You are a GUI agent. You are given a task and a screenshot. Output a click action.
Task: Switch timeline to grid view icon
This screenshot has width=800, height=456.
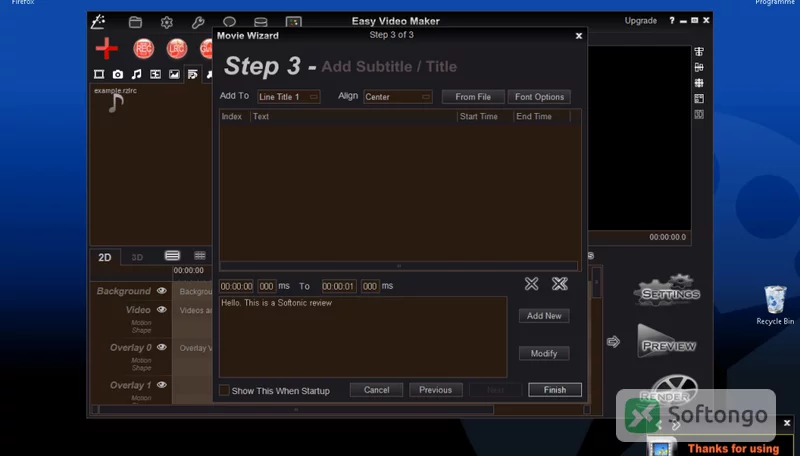[199, 256]
